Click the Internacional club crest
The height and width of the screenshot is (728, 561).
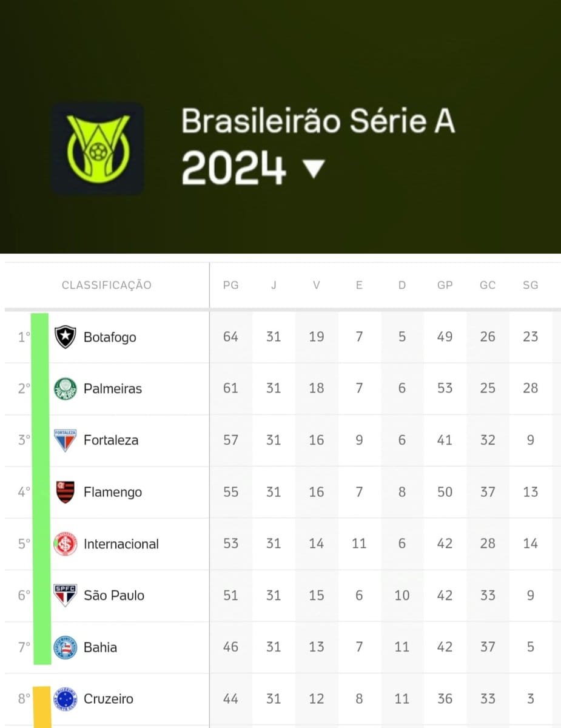point(66,544)
